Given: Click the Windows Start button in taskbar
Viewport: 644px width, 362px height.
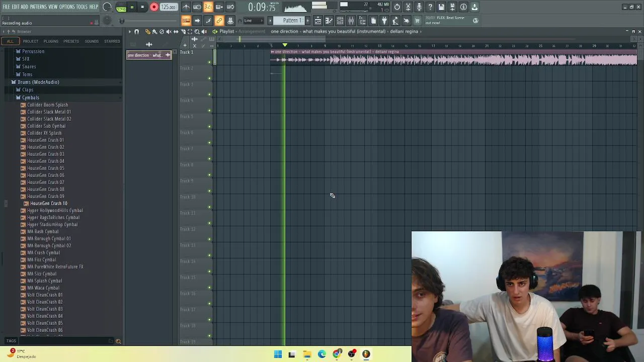Looking at the screenshot, I should tap(278, 354).
